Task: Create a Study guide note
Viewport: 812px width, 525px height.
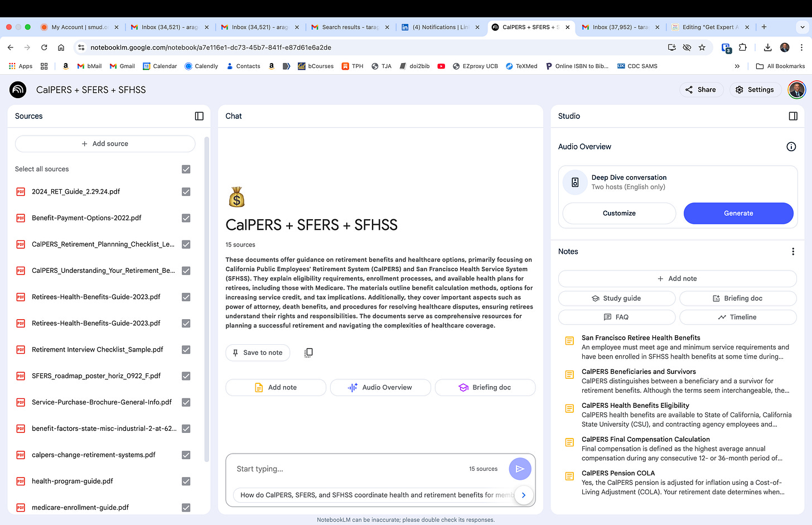Action: pos(616,298)
